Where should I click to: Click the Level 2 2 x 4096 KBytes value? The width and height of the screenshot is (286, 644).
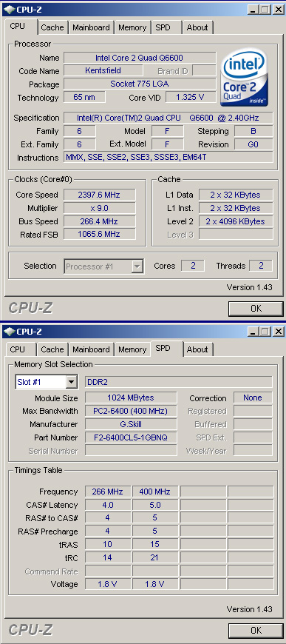(x=236, y=221)
